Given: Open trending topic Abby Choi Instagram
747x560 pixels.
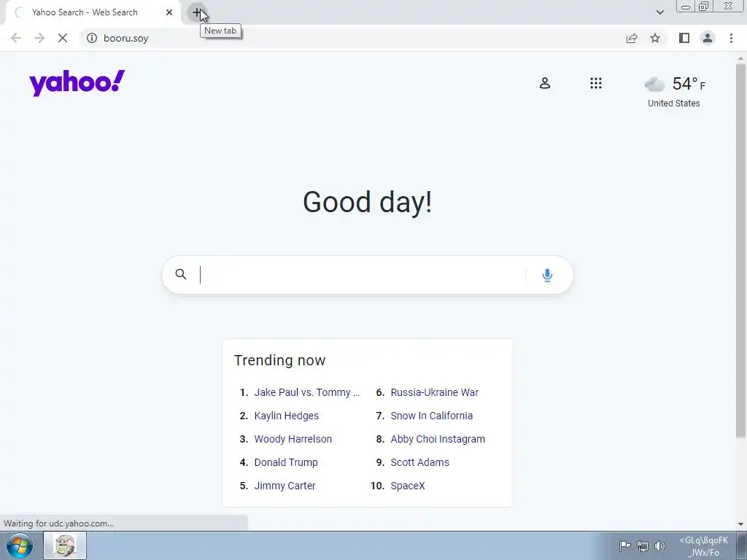Looking at the screenshot, I should point(438,439).
